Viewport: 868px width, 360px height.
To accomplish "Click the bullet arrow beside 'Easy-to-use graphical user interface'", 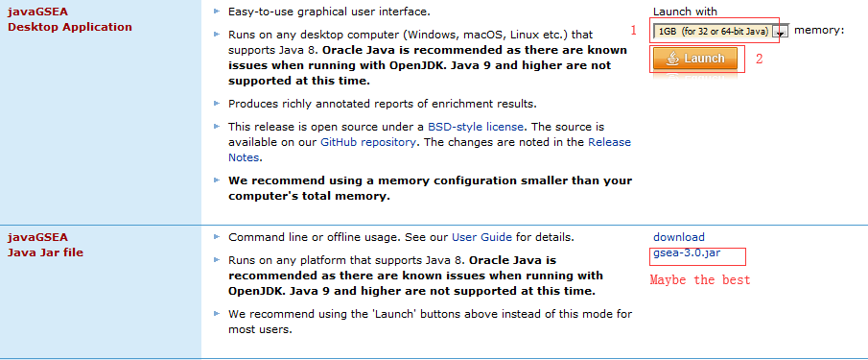I will click(217, 12).
